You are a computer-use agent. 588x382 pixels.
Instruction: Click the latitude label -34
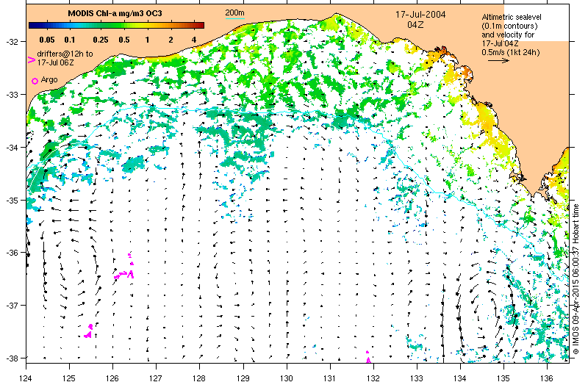pyautogui.click(x=11, y=148)
